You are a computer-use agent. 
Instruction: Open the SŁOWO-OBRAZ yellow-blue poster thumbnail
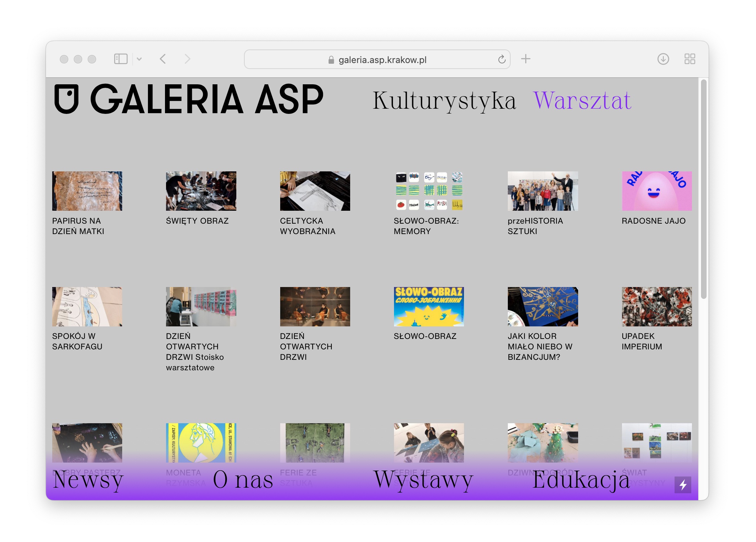(428, 307)
